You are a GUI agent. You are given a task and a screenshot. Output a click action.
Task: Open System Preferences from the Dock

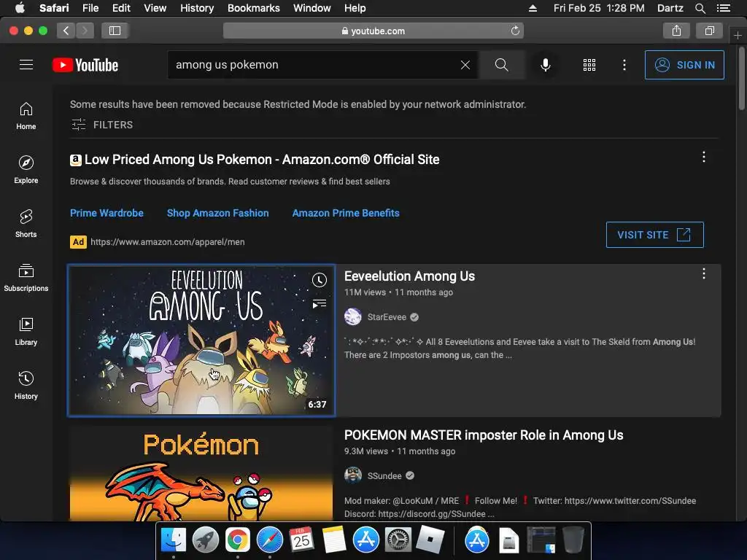(398, 540)
